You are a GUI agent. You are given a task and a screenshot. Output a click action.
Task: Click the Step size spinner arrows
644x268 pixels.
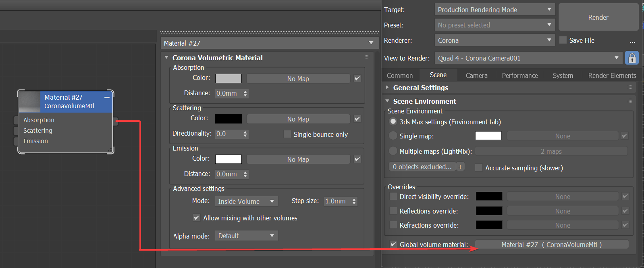coord(354,201)
